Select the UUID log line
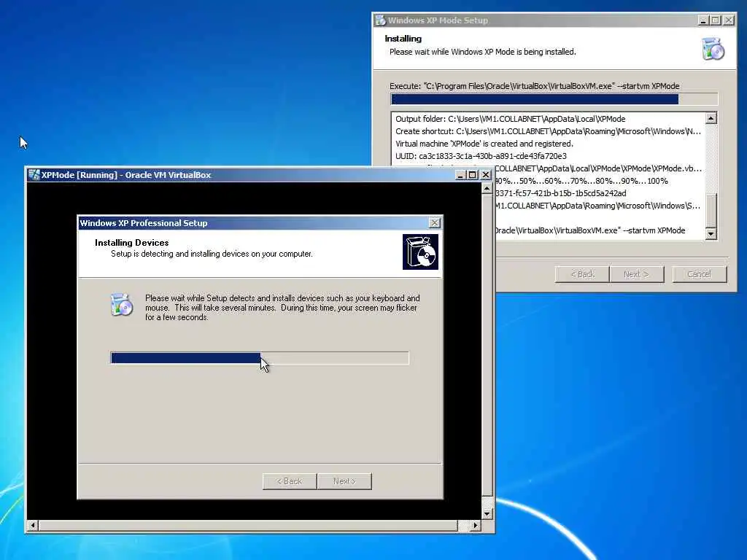The image size is (747, 560). tap(481, 156)
